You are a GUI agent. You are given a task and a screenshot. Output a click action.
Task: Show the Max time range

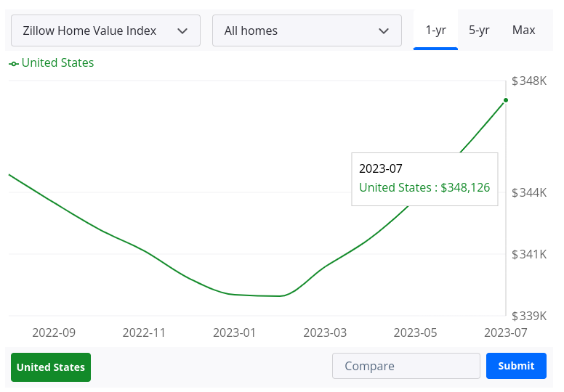click(x=523, y=30)
